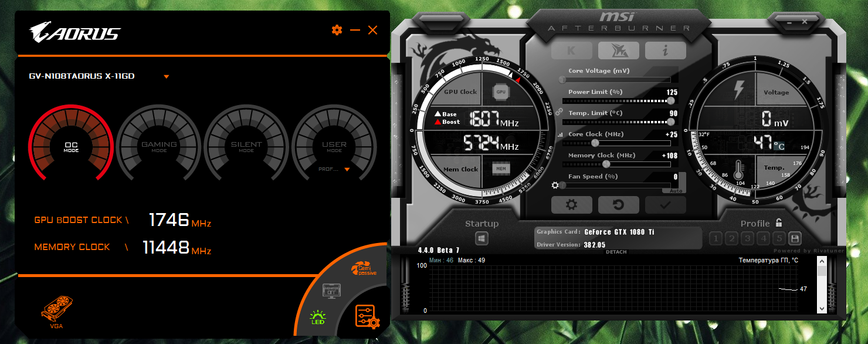Screen dimensions: 868x344
Task: Click the Fan Speed slider handle
Action: tap(562, 185)
